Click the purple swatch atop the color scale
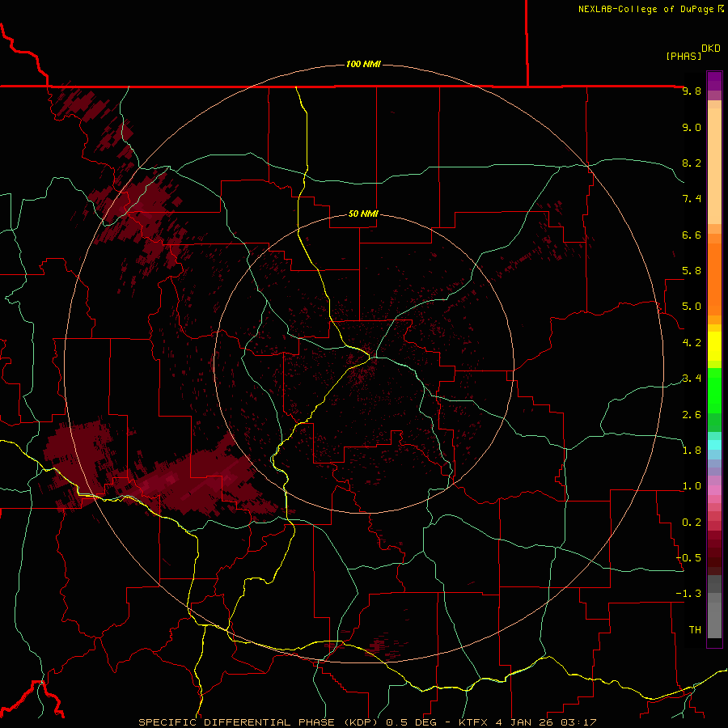The height and width of the screenshot is (728, 728). pyautogui.click(x=714, y=81)
